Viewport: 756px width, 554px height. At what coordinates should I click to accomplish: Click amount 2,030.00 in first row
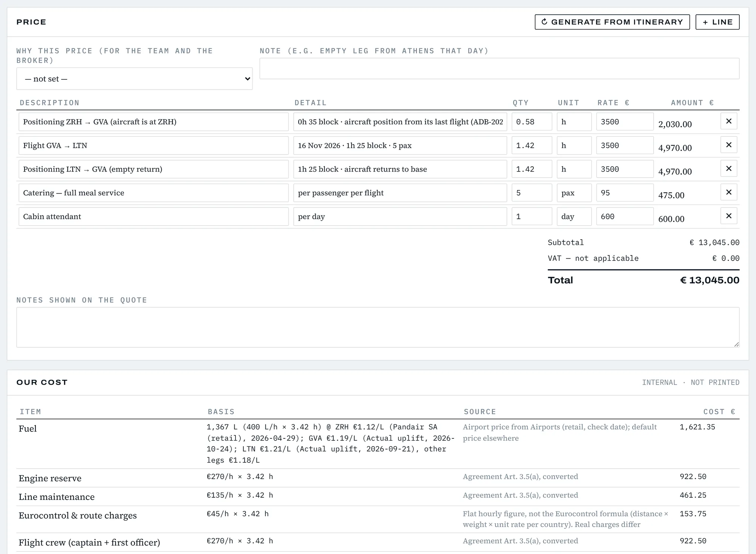tap(675, 124)
